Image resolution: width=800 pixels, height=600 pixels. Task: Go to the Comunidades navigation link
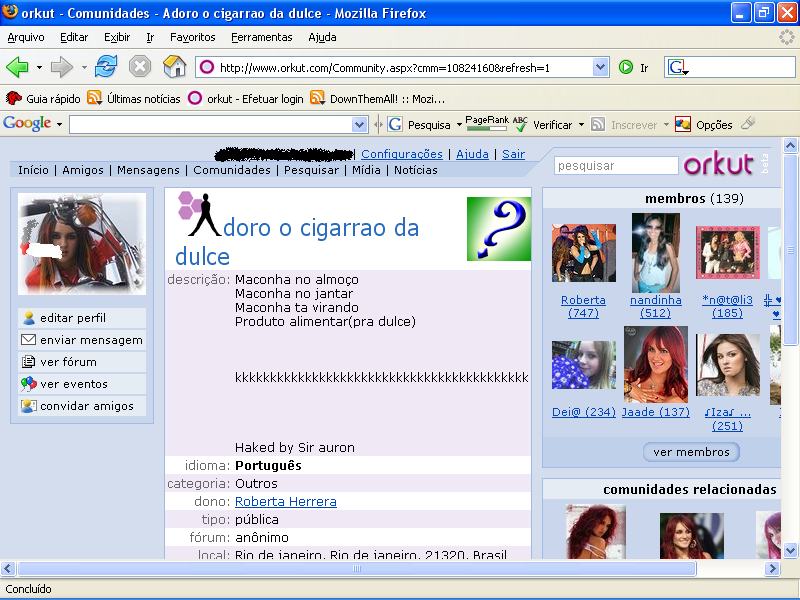232,170
